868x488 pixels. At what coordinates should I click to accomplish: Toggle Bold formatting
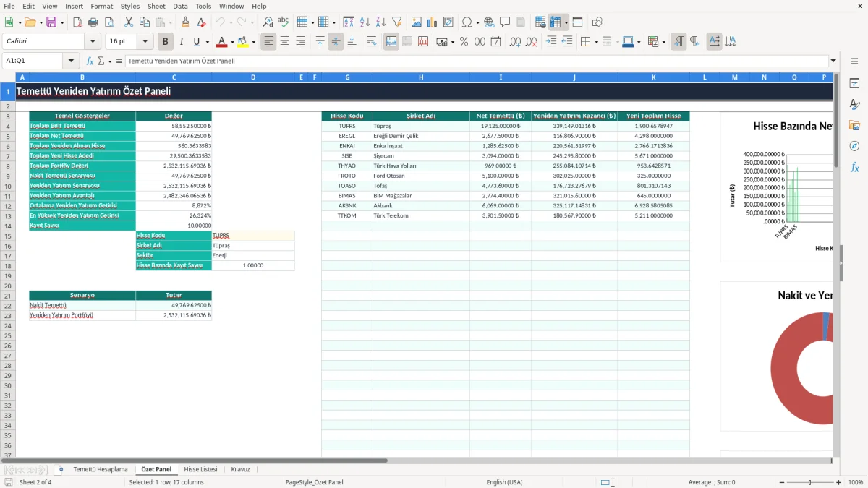165,42
